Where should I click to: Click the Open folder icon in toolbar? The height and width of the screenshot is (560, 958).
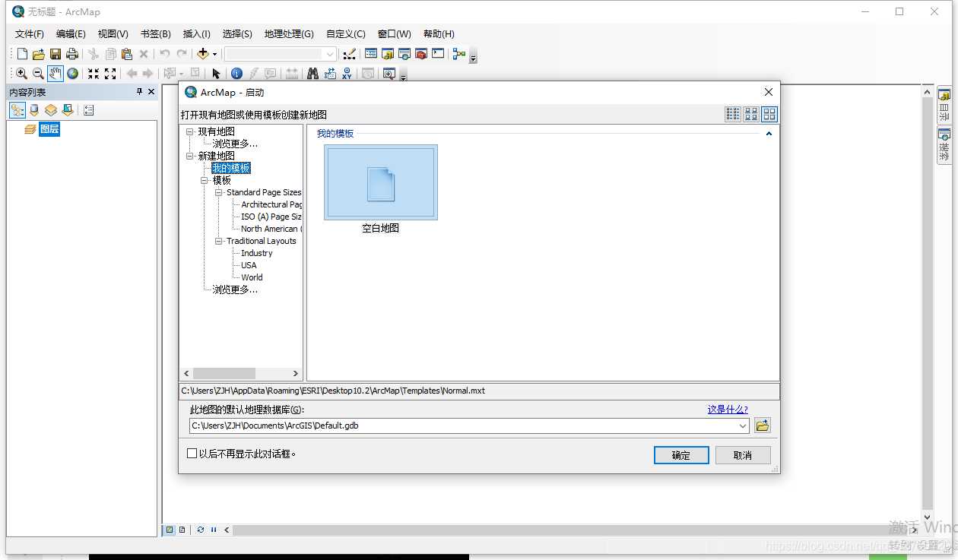(39, 54)
